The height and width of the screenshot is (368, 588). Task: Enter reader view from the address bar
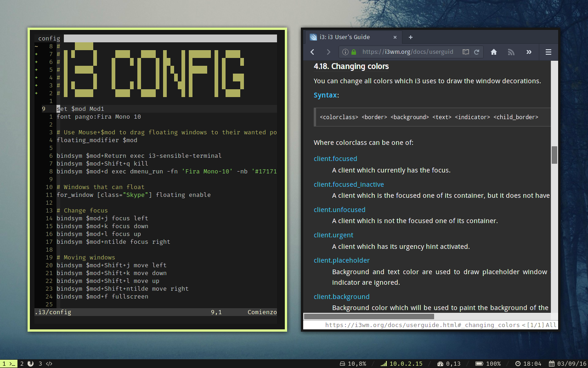(x=465, y=52)
